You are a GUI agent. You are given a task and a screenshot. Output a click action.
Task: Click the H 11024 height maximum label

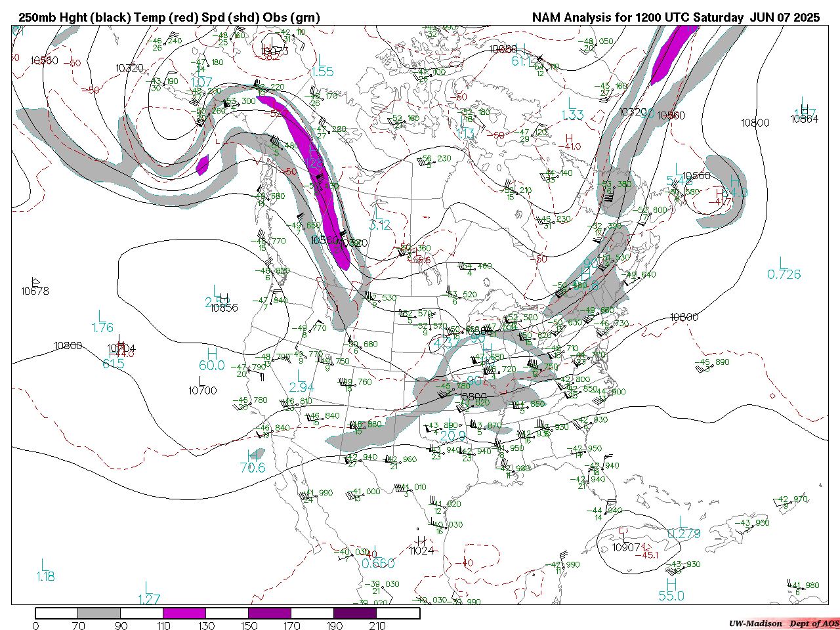pos(421,546)
